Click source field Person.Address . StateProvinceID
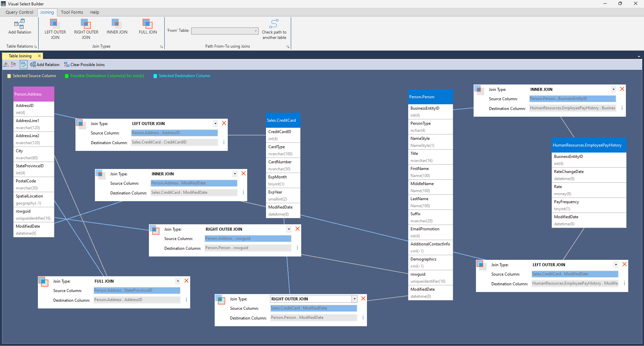Viewport: 644px width, 346px height. (x=137, y=291)
